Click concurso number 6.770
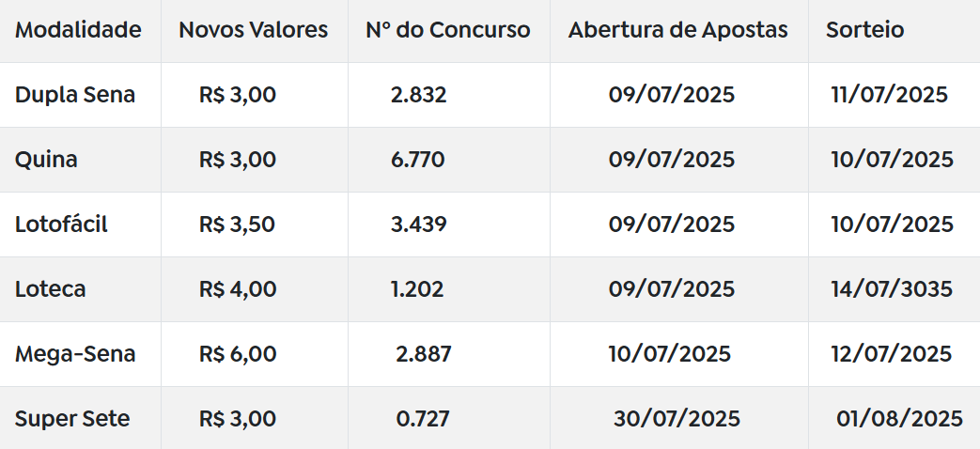This screenshot has height=449, width=980. [x=417, y=160]
